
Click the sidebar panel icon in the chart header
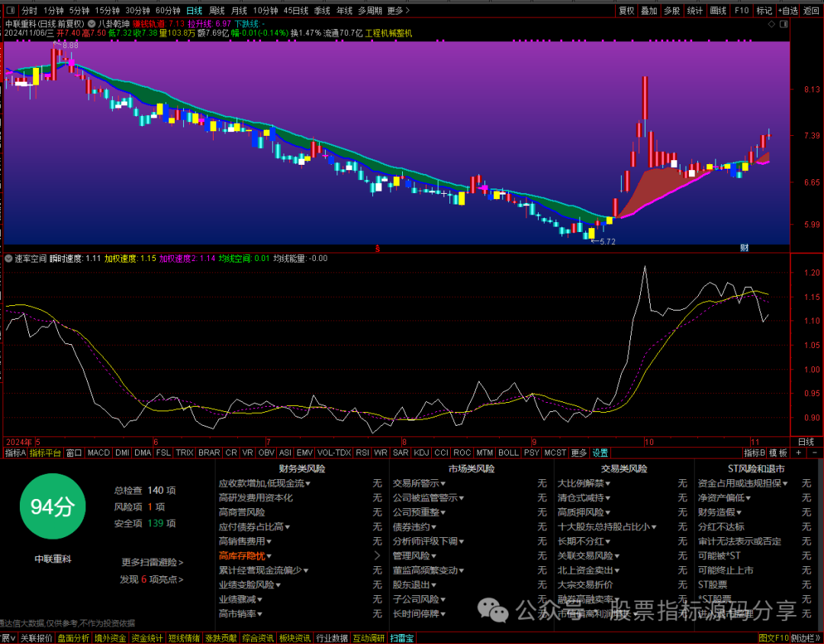[x=784, y=24]
